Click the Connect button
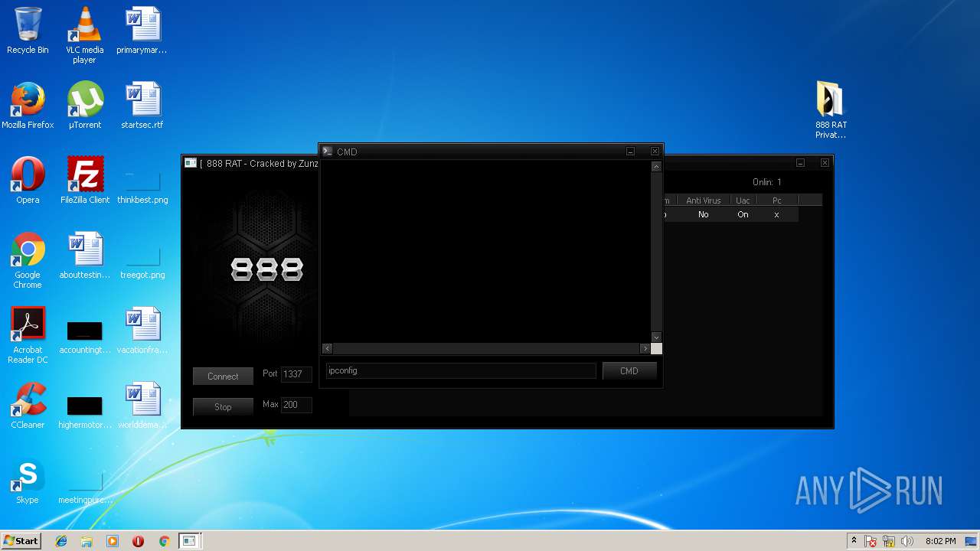 (x=223, y=377)
